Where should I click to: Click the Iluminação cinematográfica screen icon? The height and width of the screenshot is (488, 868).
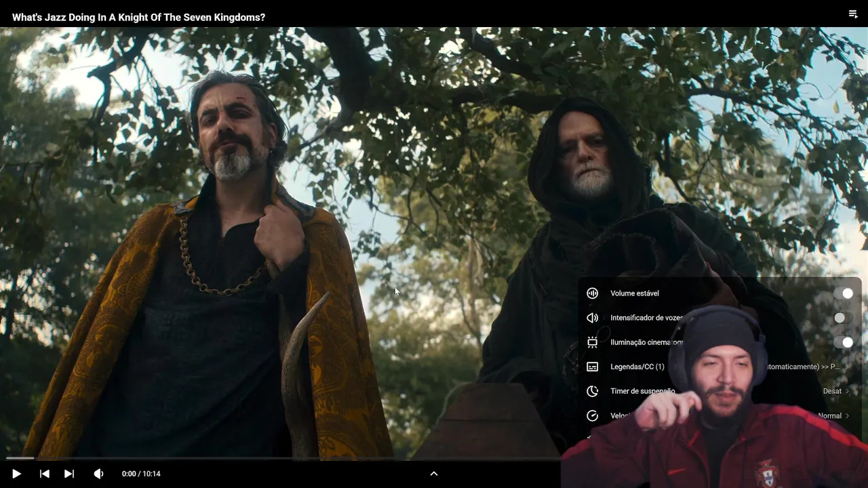pyautogui.click(x=592, y=342)
